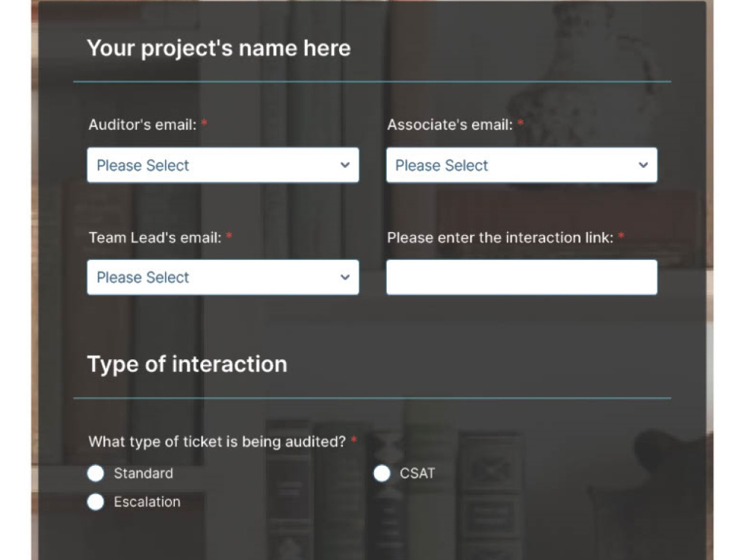747x560 pixels.
Task: Focus the interaction link text box
Action: point(521,277)
